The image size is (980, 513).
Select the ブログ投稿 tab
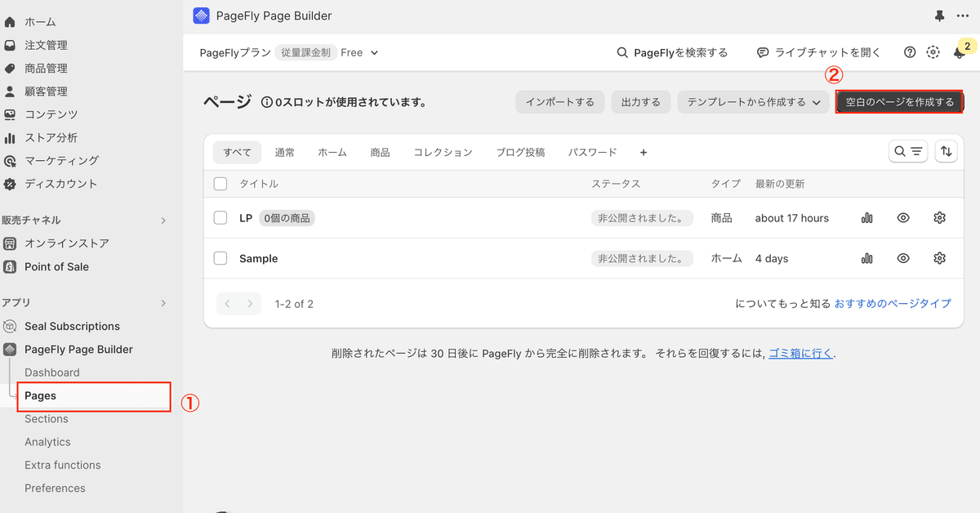tap(520, 152)
